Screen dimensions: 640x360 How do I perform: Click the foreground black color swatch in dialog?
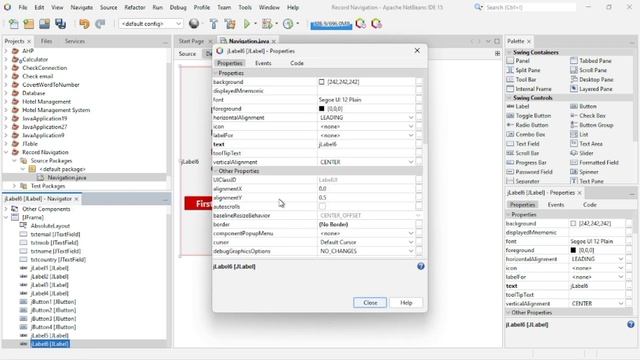pos(321,109)
